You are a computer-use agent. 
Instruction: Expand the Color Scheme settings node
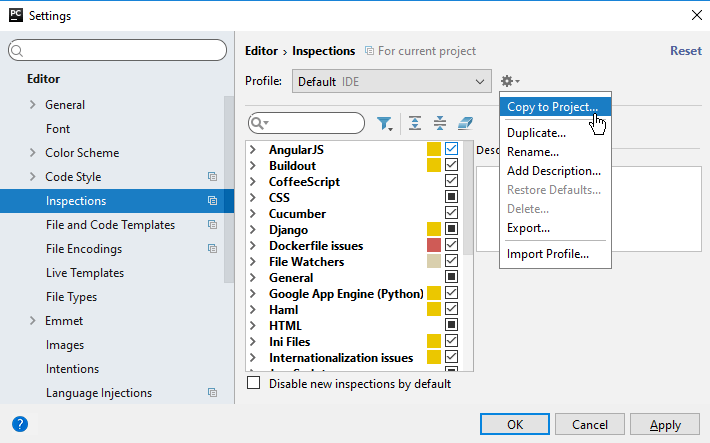coord(33,153)
